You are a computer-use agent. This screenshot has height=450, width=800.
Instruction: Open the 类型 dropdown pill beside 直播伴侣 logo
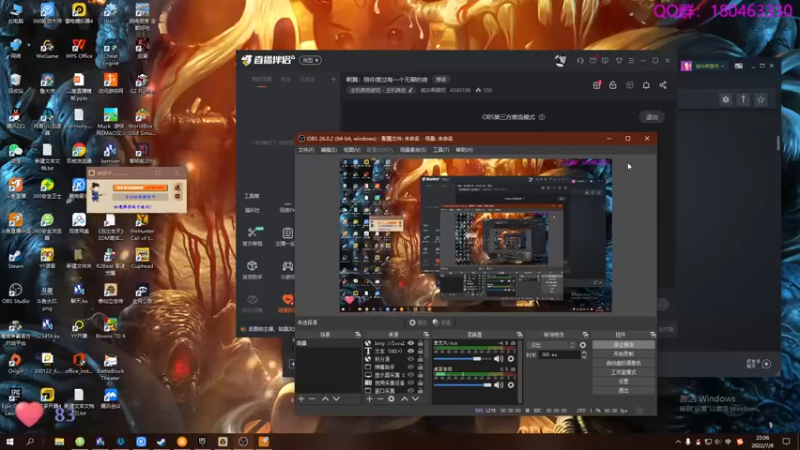[x=310, y=60]
